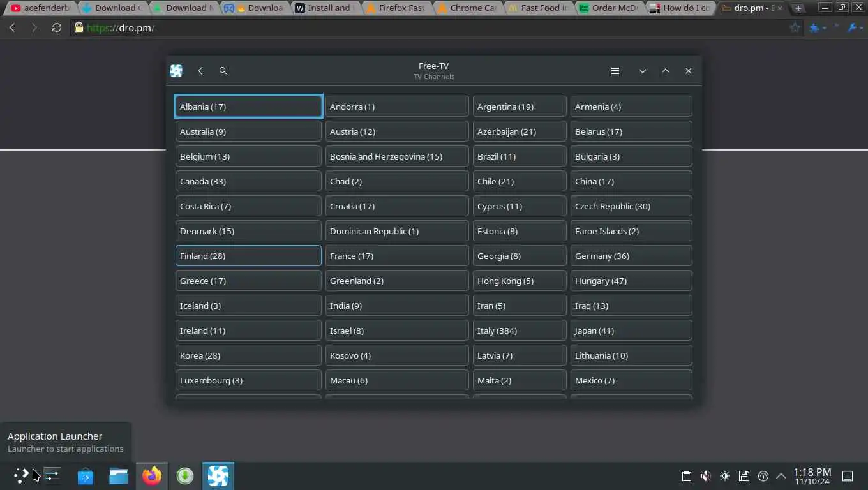868x490 pixels.
Task: Click the gauge tray icon
Action: click(763, 476)
